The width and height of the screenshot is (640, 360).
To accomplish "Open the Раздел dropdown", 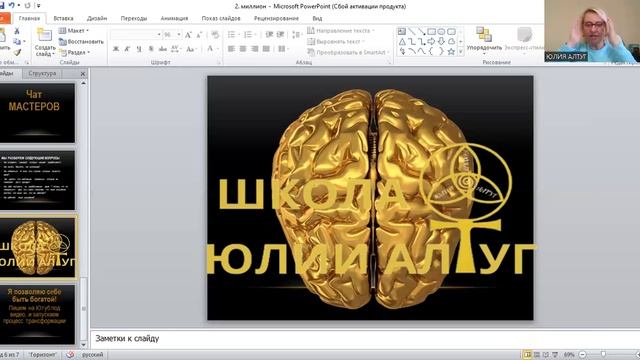I will click(x=75, y=52).
